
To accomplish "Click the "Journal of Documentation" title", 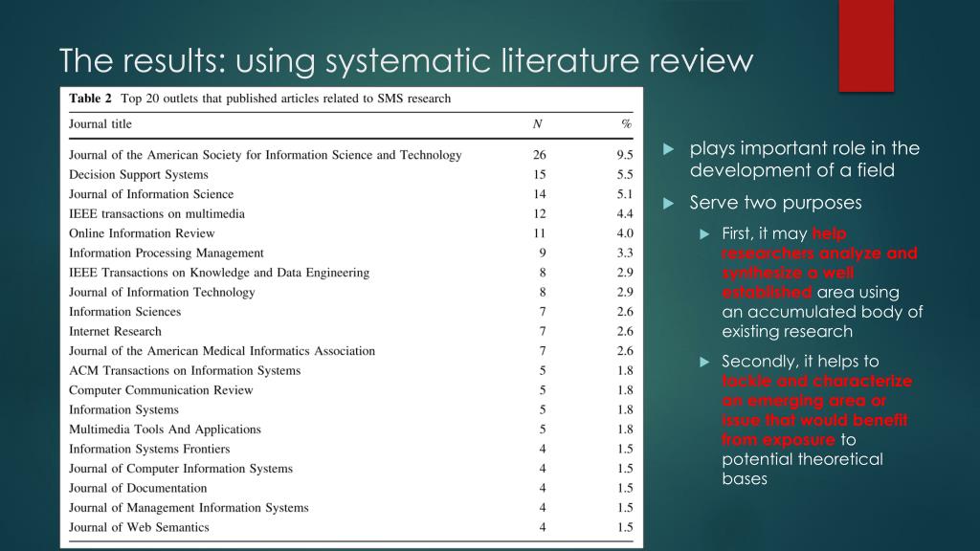I will point(138,488).
